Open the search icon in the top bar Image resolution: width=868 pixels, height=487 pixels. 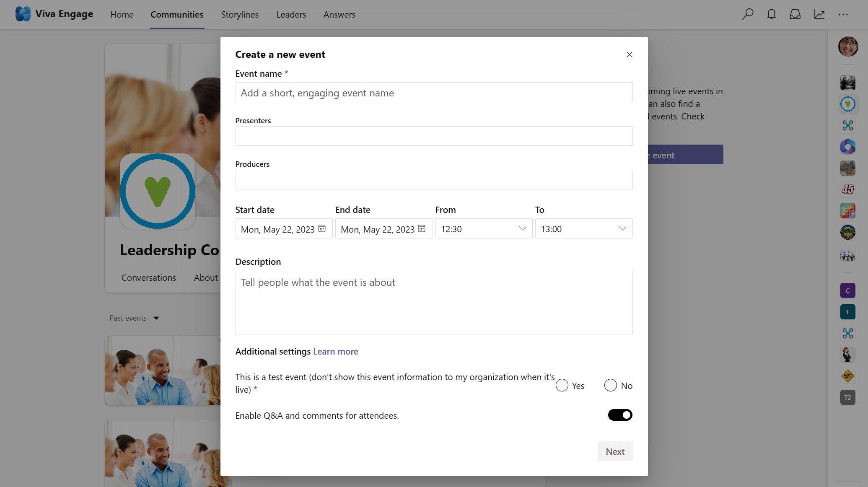click(747, 14)
